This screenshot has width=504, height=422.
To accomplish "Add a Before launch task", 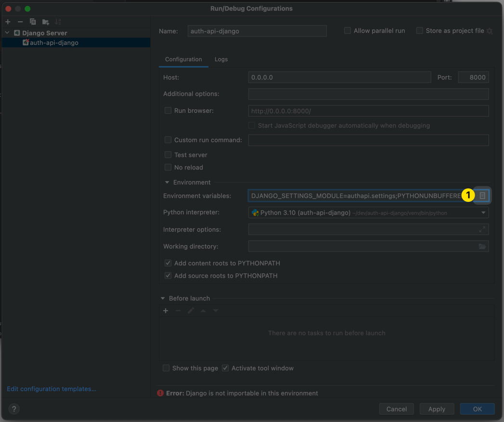I will 166,311.
